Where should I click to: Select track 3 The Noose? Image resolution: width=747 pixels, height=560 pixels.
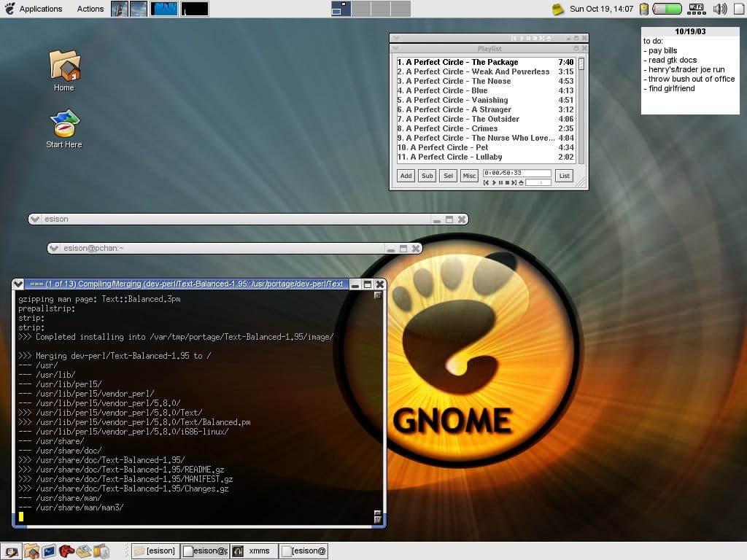click(485, 81)
